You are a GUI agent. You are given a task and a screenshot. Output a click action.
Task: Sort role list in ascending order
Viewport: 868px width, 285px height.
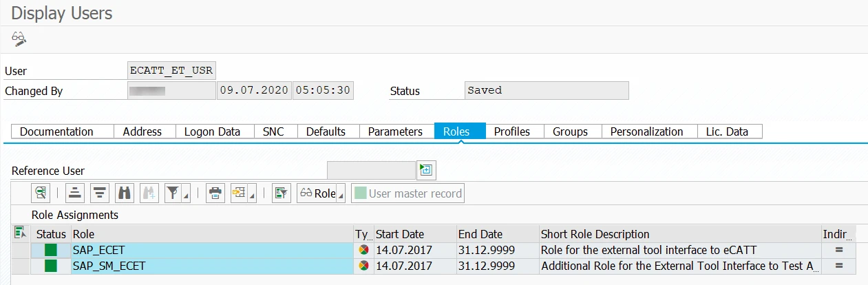75,193
